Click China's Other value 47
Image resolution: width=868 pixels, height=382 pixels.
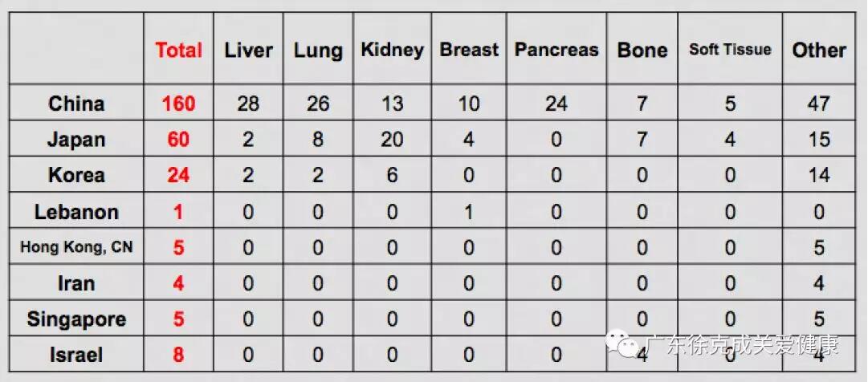click(818, 104)
